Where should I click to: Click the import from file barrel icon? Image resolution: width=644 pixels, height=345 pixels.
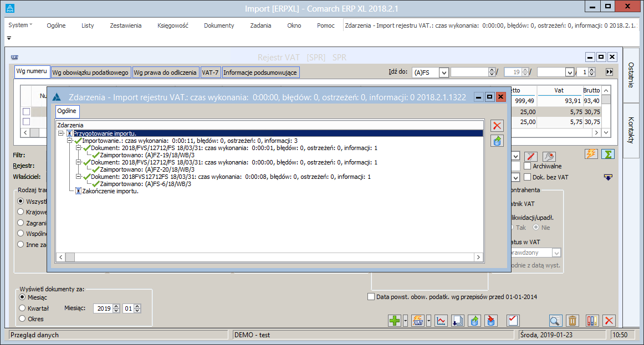[x=490, y=320]
